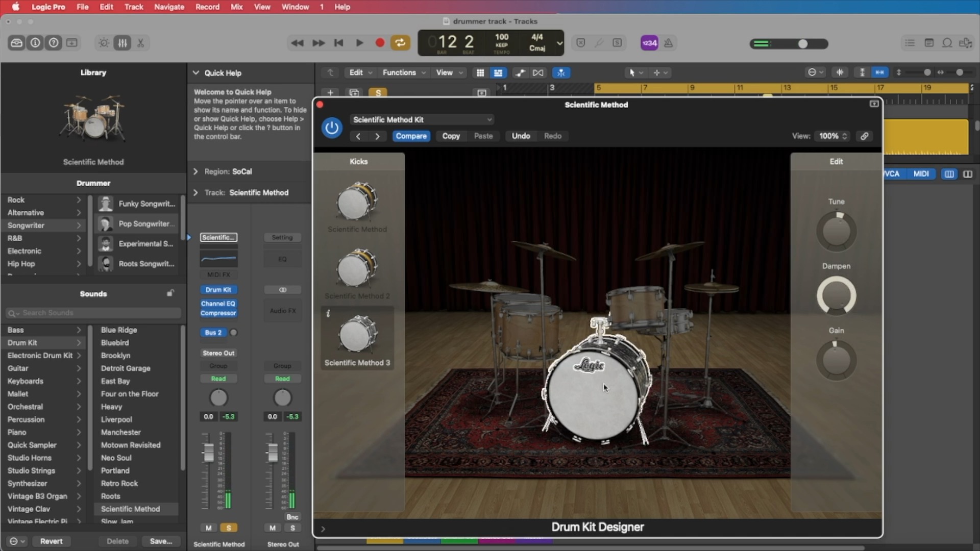Open the Editors scissors icon
980x551 pixels.
(140, 43)
